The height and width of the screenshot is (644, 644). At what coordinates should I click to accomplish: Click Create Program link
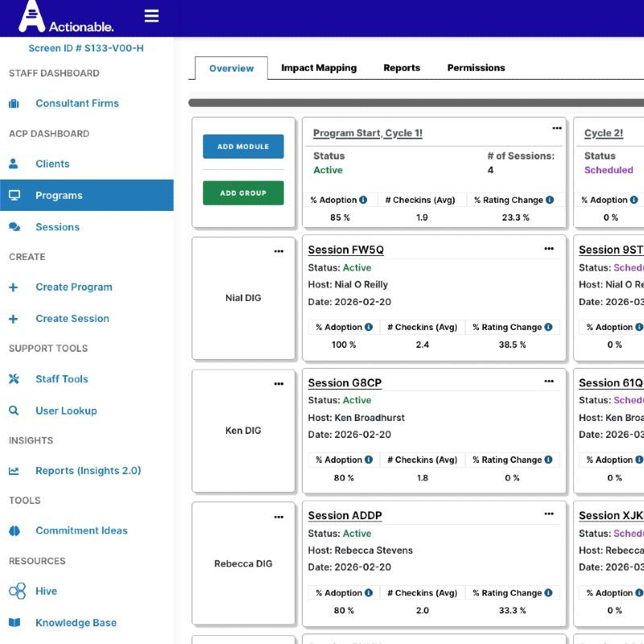[74, 287]
